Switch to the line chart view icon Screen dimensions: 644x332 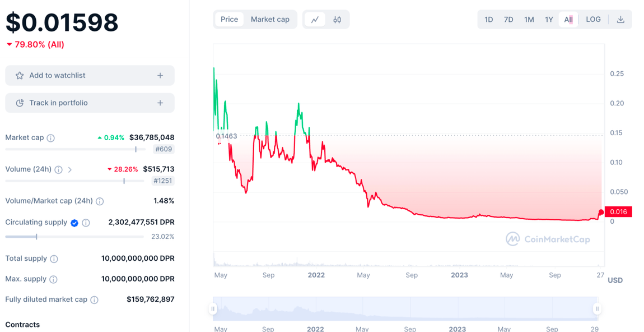click(x=315, y=19)
